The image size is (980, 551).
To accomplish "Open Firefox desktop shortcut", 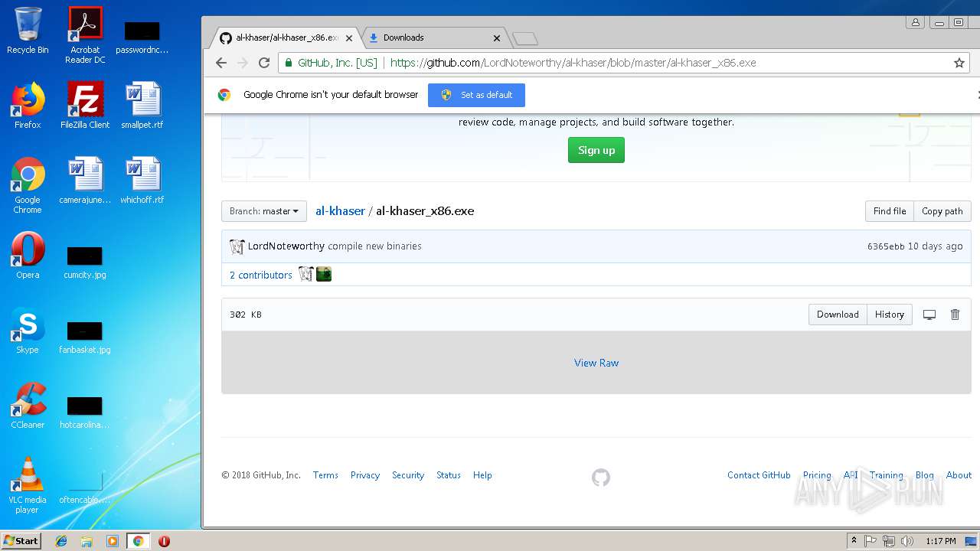I will [28, 106].
